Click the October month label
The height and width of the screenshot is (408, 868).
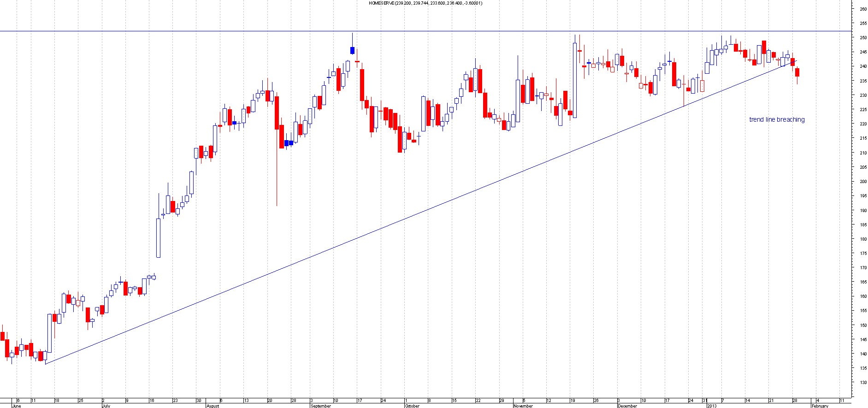pos(412,406)
